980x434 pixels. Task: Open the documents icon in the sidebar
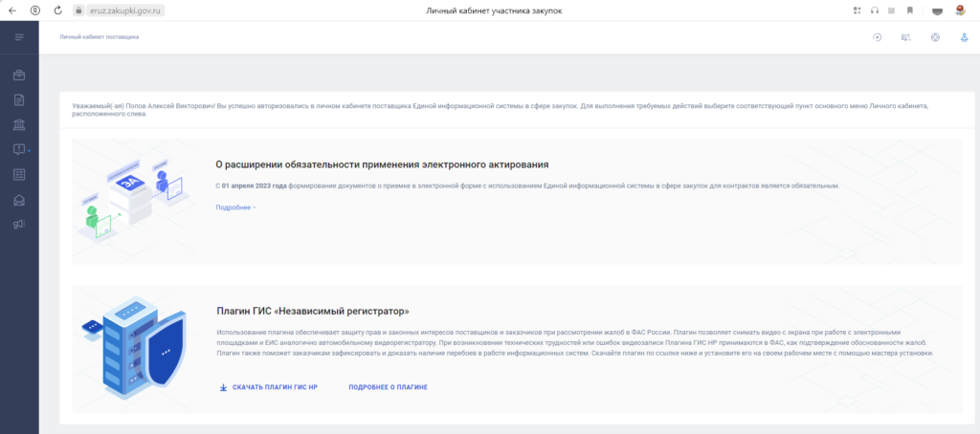point(19,100)
